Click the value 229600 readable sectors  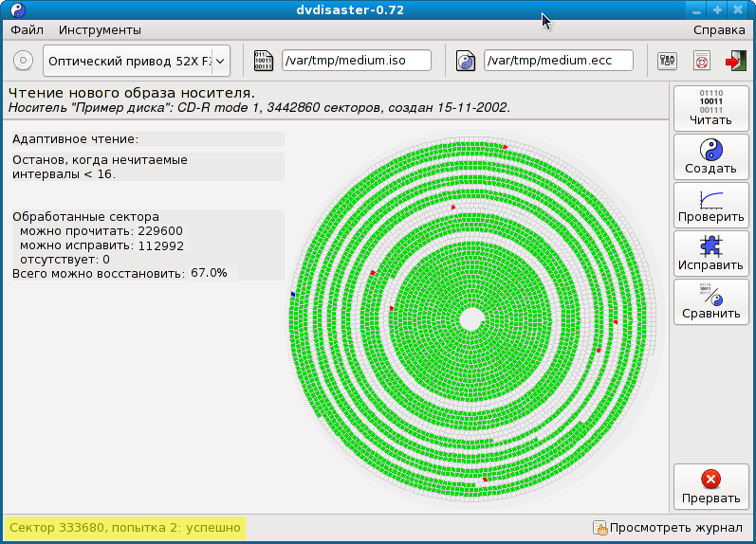160,231
